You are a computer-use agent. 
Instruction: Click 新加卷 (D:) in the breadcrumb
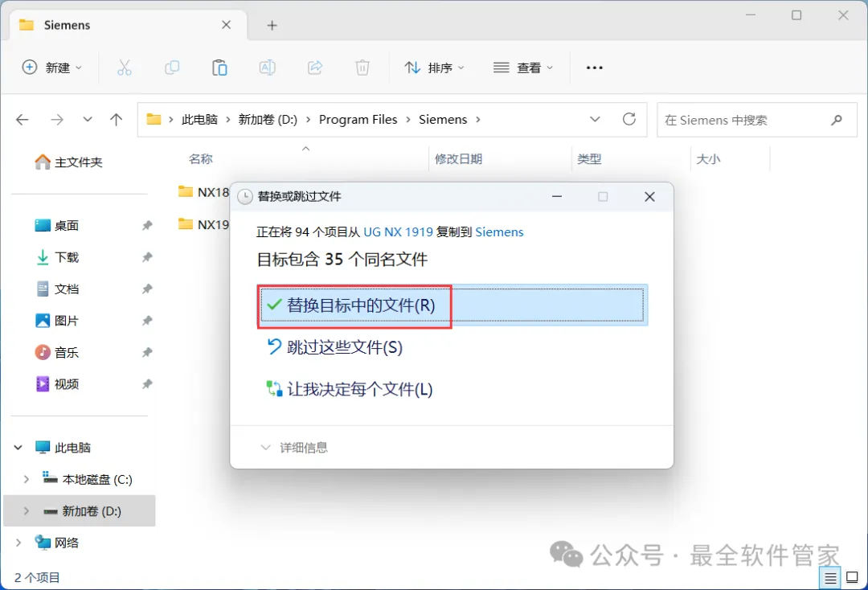pos(268,120)
